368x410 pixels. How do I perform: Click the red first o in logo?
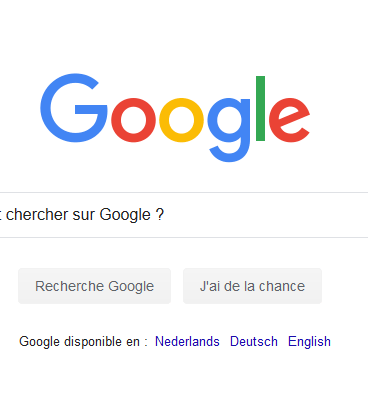pos(133,120)
